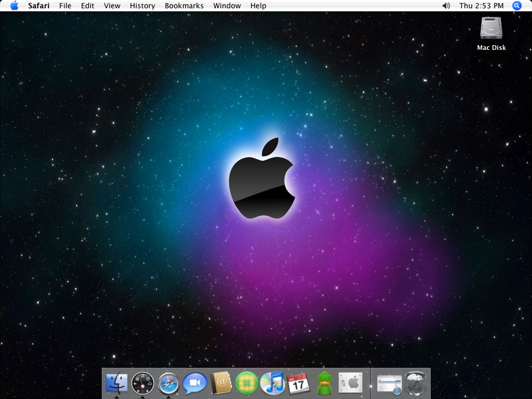Image resolution: width=532 pixels, height=399 pixels.
Task: Launch LimeWire from the Dock
Action: [x=247, y=383]
